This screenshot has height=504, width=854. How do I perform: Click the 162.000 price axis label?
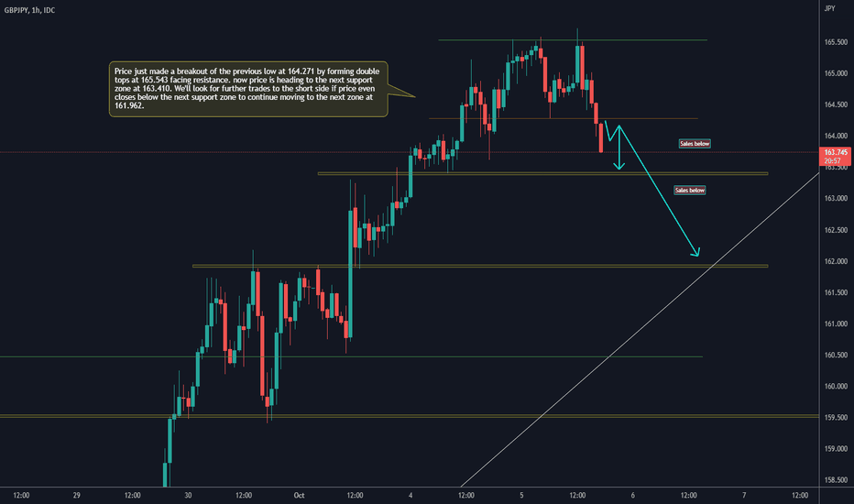tap(836, 261)
